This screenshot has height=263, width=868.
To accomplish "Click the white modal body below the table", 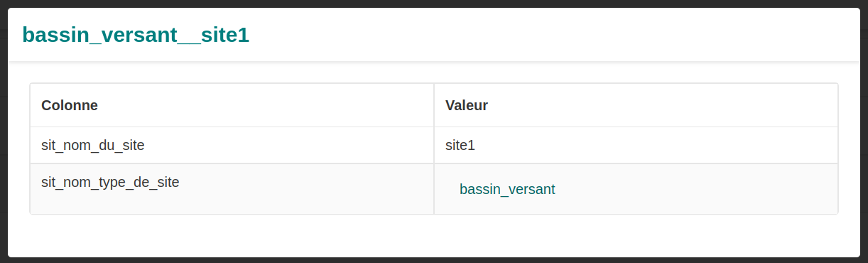I will [434, 235].
